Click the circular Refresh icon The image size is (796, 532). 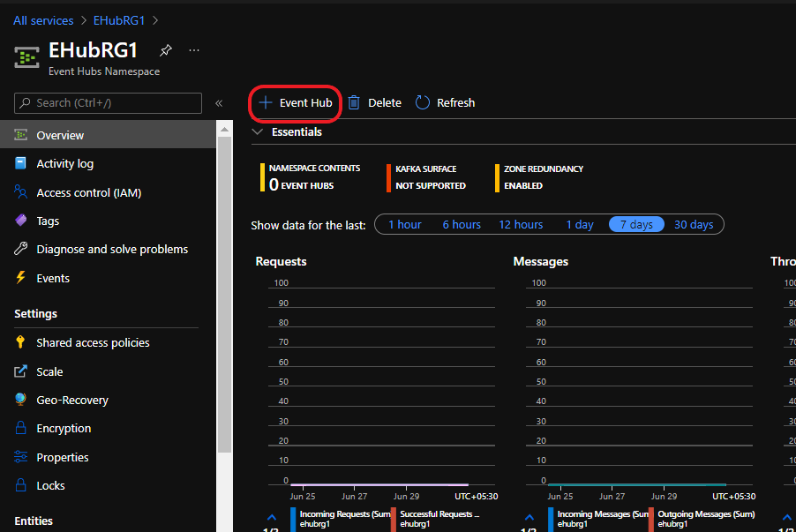point(423,103)
